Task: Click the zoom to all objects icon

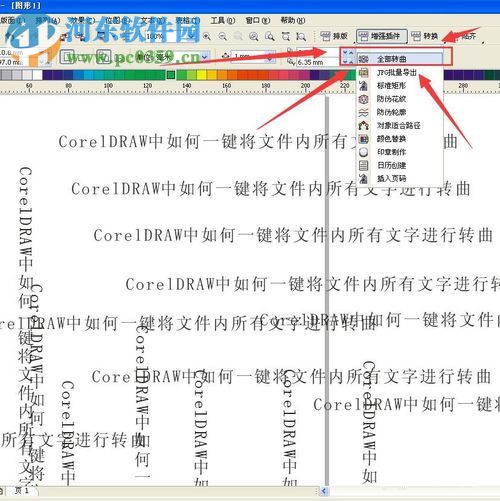Action: tap(254, 36)
